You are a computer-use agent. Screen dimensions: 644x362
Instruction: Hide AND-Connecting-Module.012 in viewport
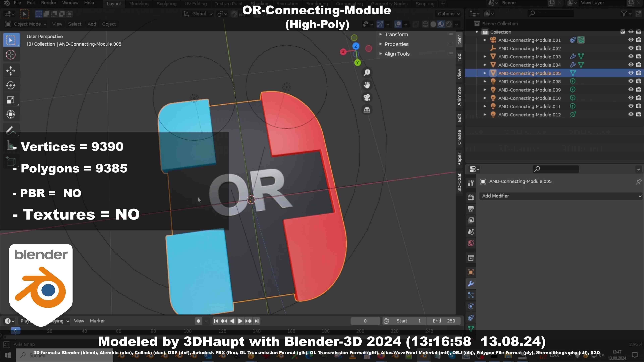pyautogui.click(x=631, y=114)
